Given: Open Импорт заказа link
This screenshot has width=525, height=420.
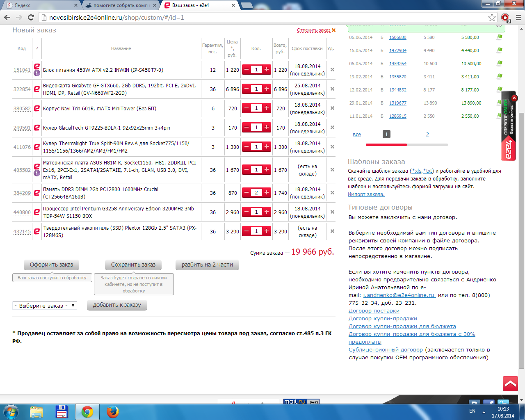Looking at the screenshot, I should coord(366,194).
